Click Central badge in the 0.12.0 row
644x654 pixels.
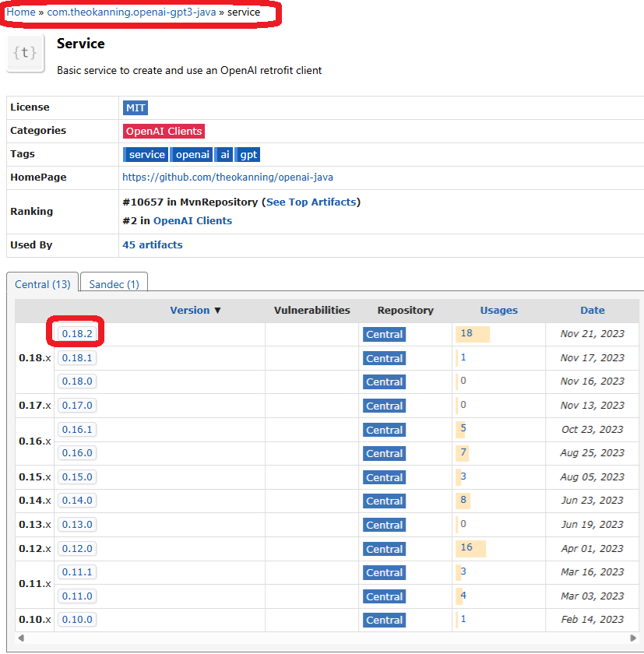coord(384,550)
